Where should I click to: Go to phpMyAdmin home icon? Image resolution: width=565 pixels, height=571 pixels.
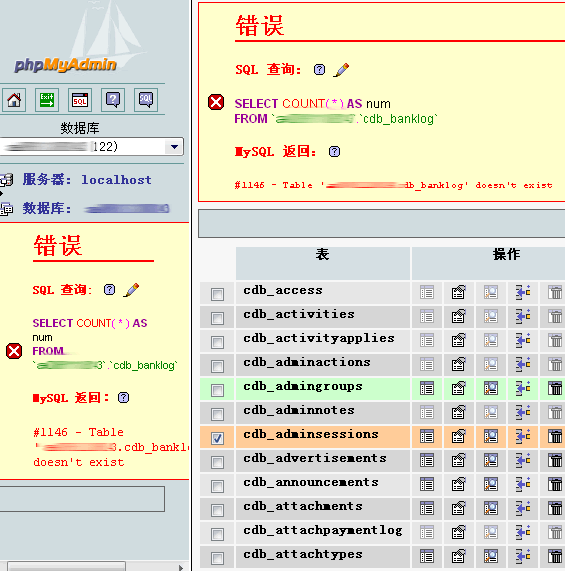[x=14, y=100]
